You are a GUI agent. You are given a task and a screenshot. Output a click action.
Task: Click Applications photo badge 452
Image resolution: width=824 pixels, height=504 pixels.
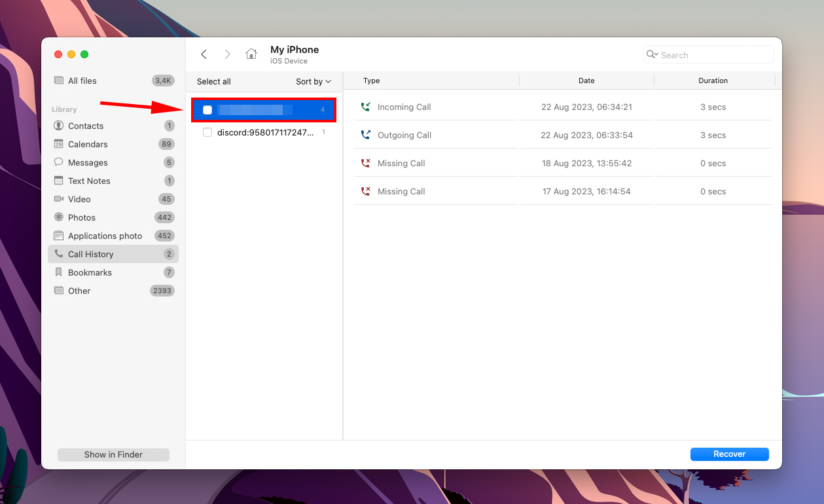point(164,236)
